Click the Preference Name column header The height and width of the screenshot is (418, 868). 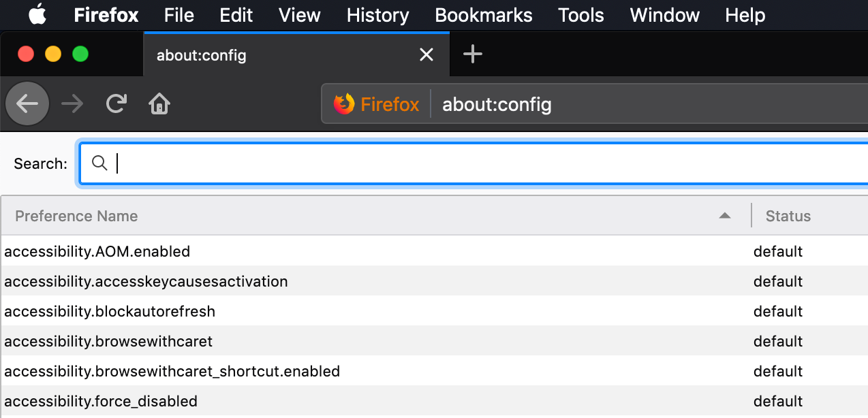pos(76,216)
